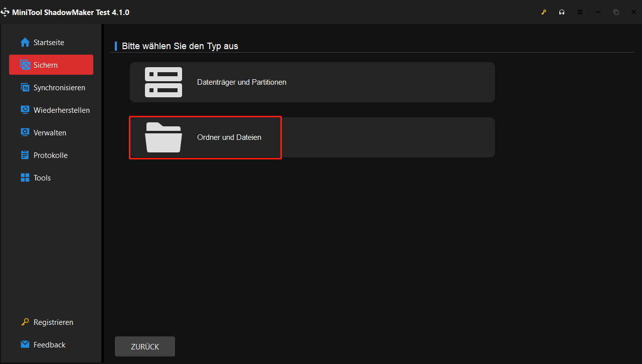Click the ZURÜCK button
The height and width of the screenshot is (364, 642).
tap(145, 346)
